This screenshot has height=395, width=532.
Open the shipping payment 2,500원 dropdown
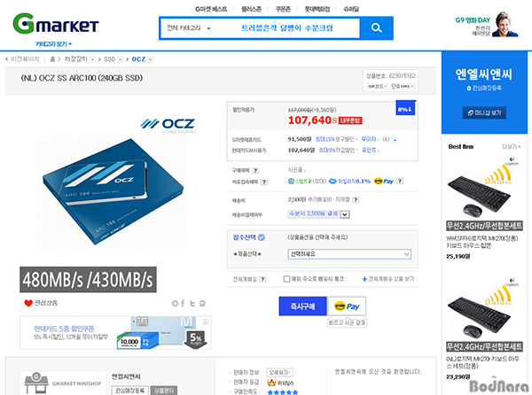(x=319, y=214)
